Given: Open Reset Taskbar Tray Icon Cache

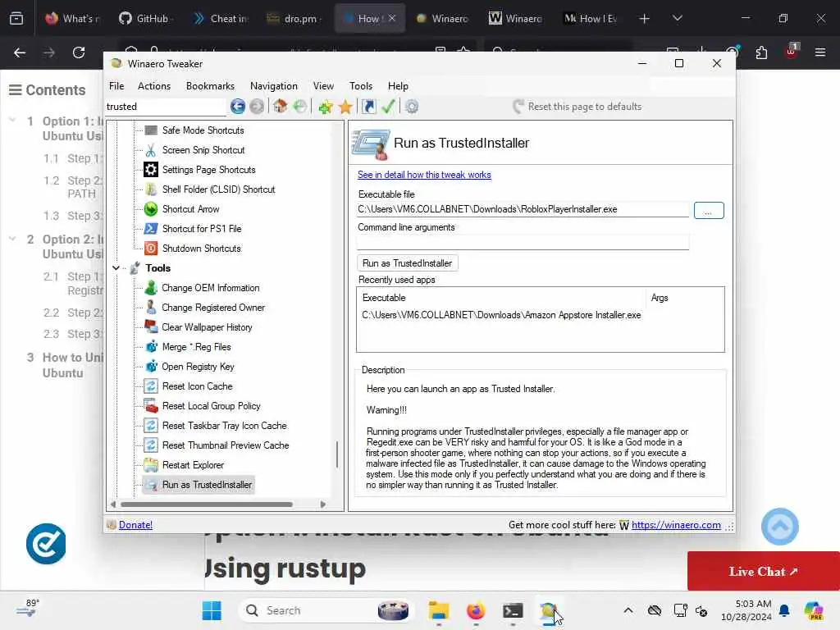Looking at the screenshot, I should 224,426.
